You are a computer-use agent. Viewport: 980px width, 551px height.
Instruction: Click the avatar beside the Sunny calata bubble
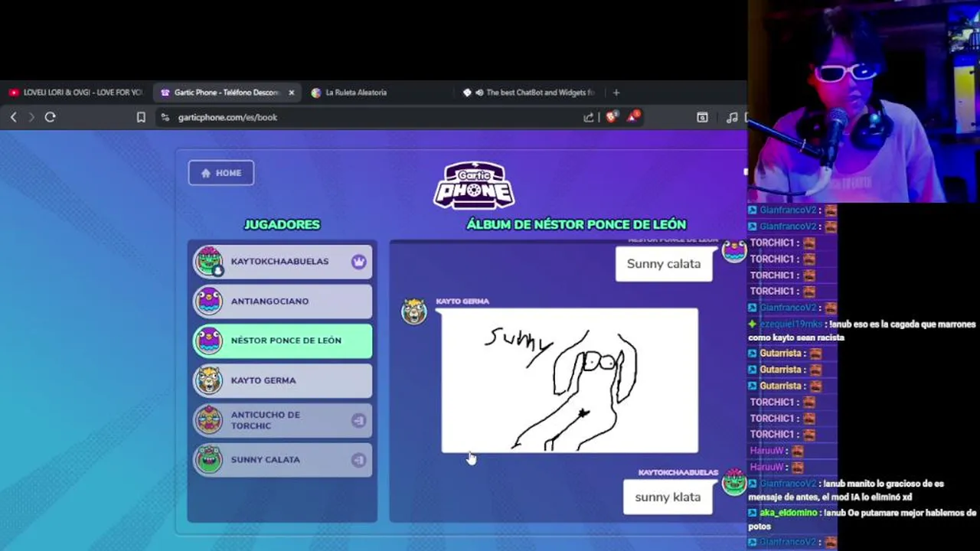(x=733, y=250)
